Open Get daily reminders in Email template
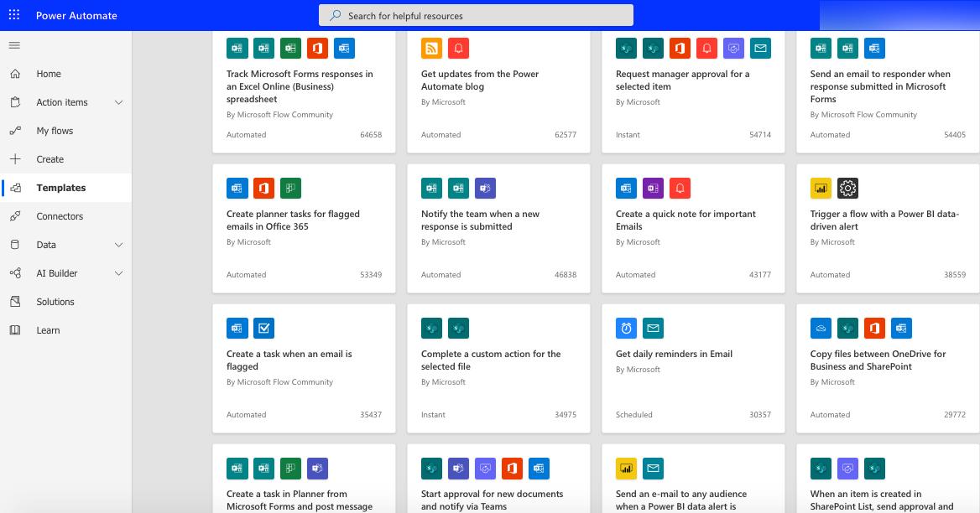This screenshot has width=980, height=513. pos(693,368)
